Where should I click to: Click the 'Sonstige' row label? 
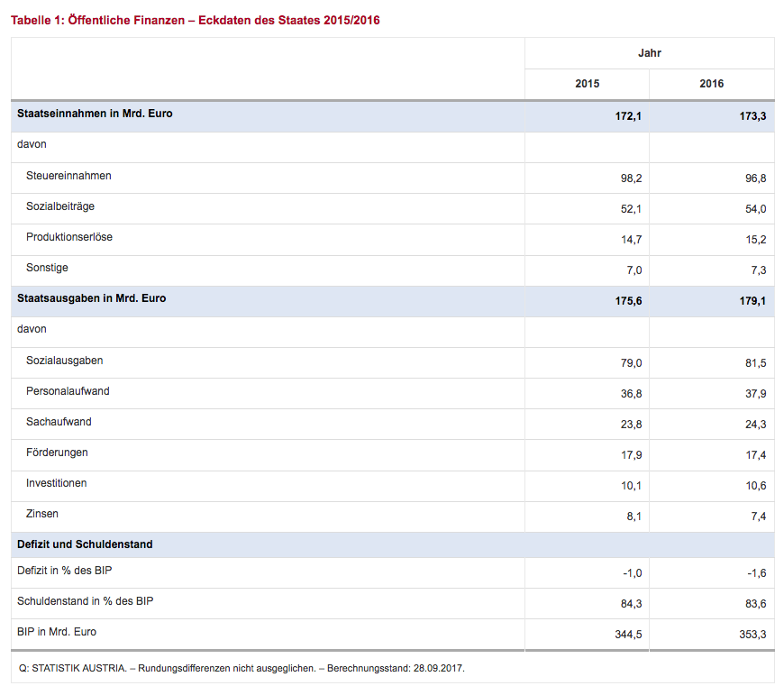[x=47, y=268]
